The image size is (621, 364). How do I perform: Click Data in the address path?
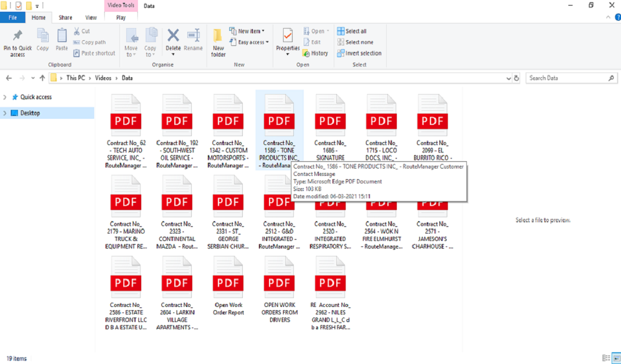point(127,78)
